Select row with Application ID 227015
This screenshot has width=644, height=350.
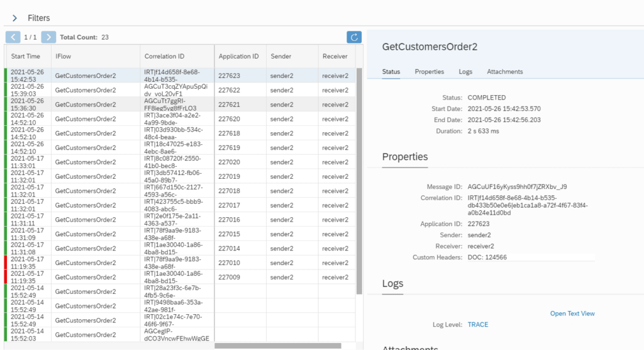click(180, 234)
